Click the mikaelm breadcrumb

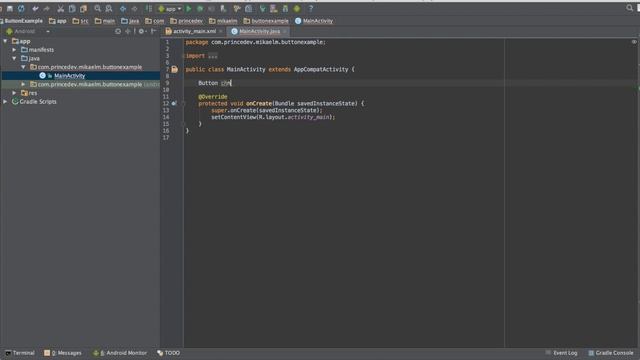(223, 21)
